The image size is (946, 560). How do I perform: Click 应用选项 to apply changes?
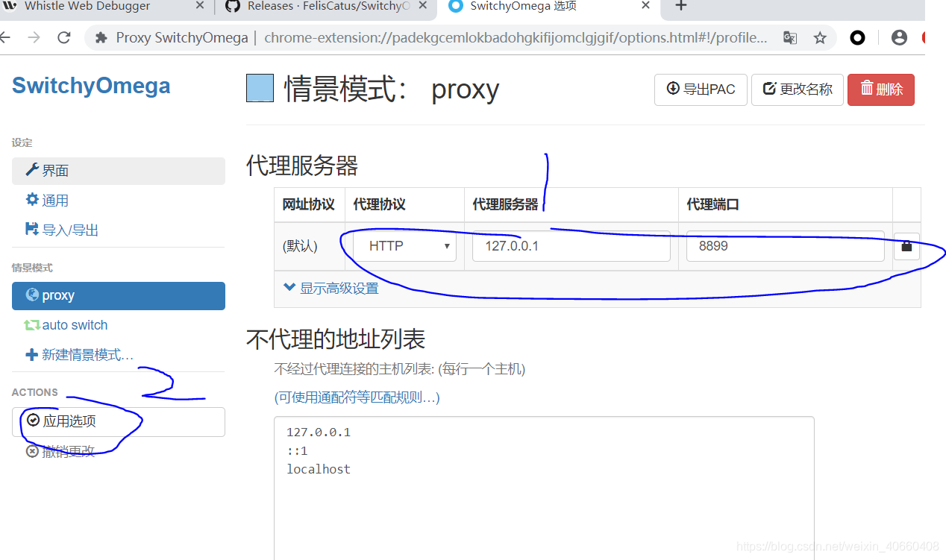click(119, 421)
